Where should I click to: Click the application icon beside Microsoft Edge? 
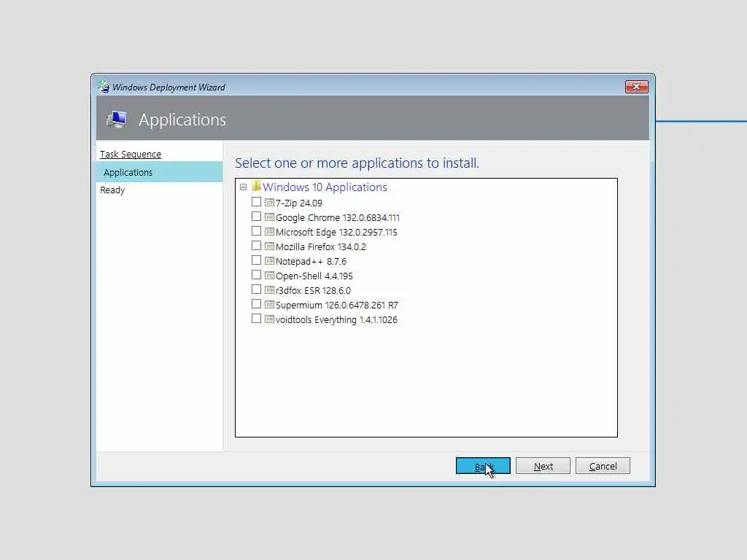point(269,232)
